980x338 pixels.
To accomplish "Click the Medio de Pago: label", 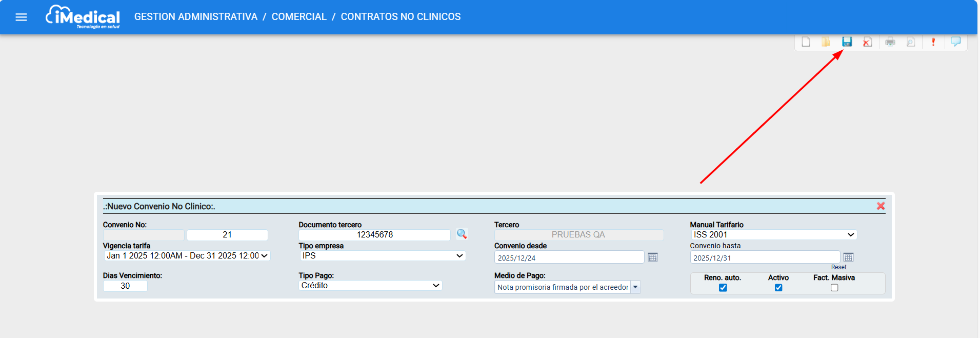I will tap(519, 275).
